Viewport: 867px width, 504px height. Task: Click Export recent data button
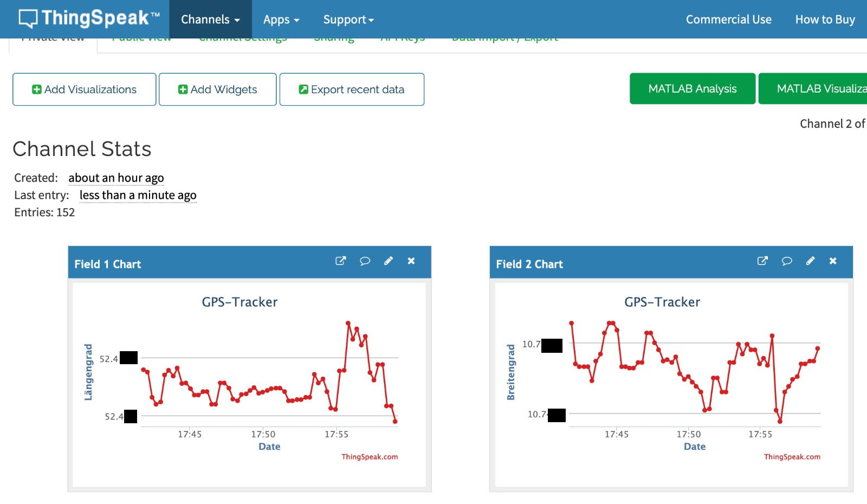point(352,89)
